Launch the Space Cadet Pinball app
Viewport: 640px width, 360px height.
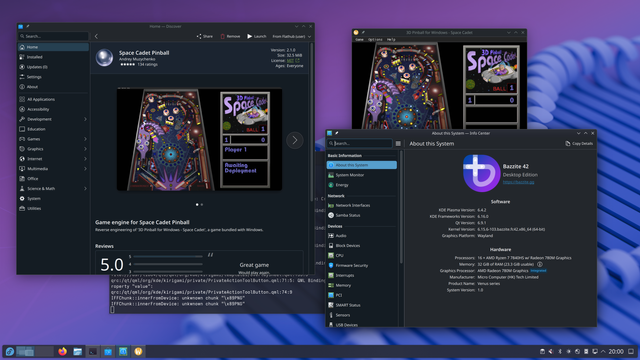point(256,36)
